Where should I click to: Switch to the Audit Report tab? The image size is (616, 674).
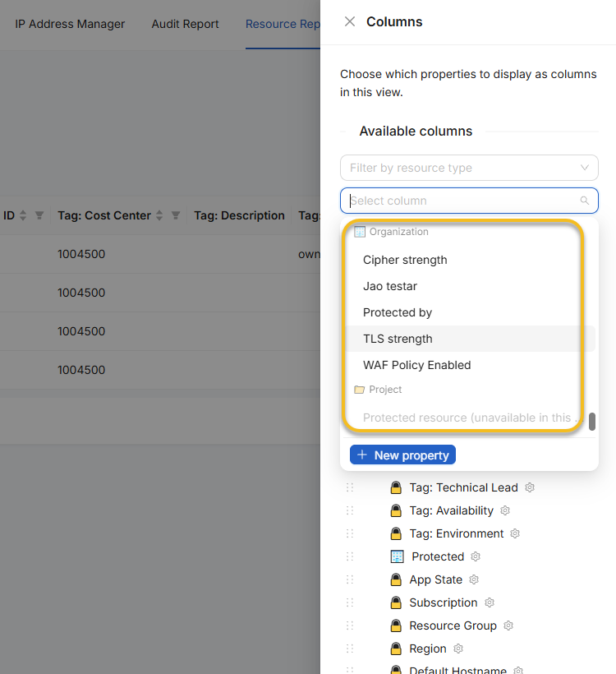pyautogui.click(x=185, y=24)
